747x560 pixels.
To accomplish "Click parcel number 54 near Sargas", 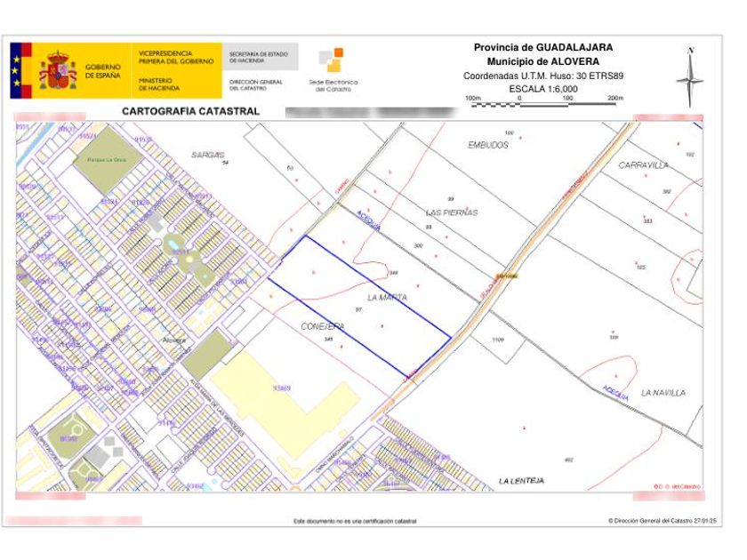I will pos(226,163).
